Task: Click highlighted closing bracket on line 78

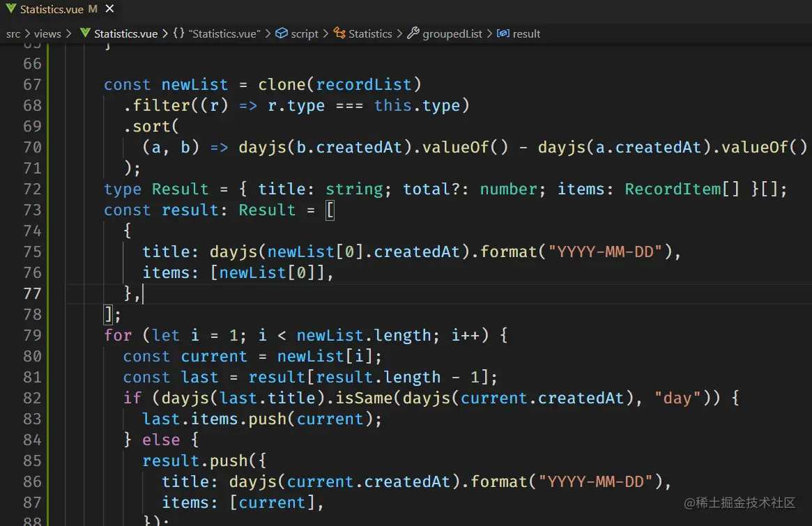Action: (x=108, y=314)
